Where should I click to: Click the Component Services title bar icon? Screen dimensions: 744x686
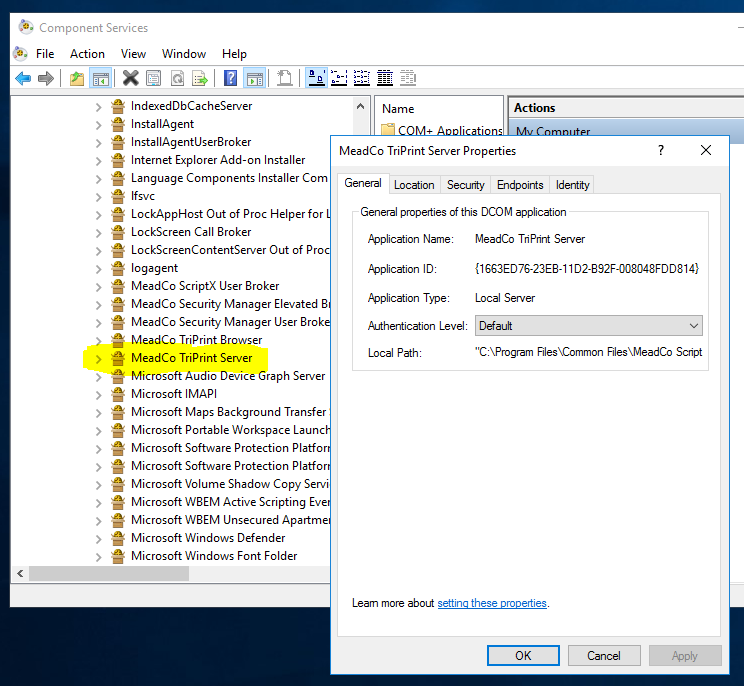click(26, 27)
